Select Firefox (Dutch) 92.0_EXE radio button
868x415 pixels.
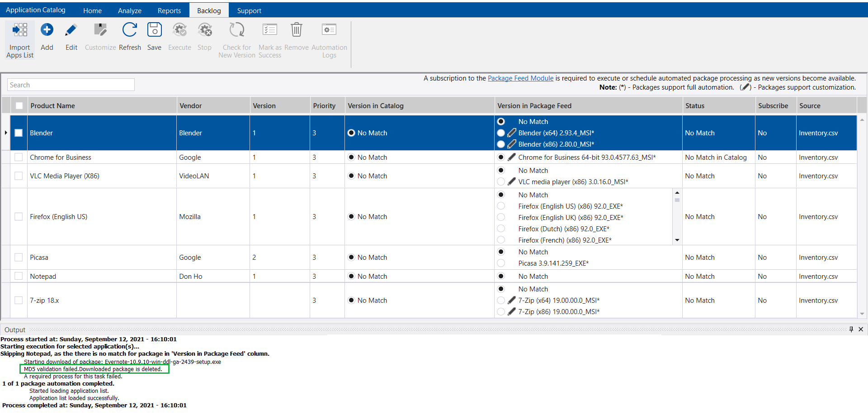[x=501, y=229]
